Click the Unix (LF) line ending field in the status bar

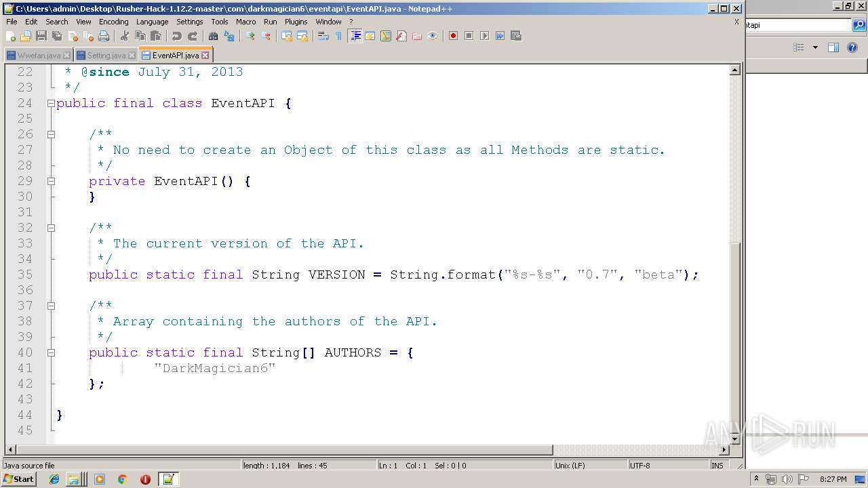(590, 466)
